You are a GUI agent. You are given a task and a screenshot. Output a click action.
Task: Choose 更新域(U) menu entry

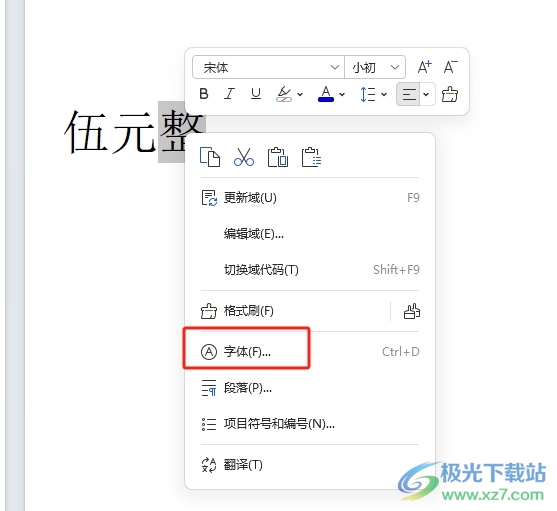click(x=310, y=198)
